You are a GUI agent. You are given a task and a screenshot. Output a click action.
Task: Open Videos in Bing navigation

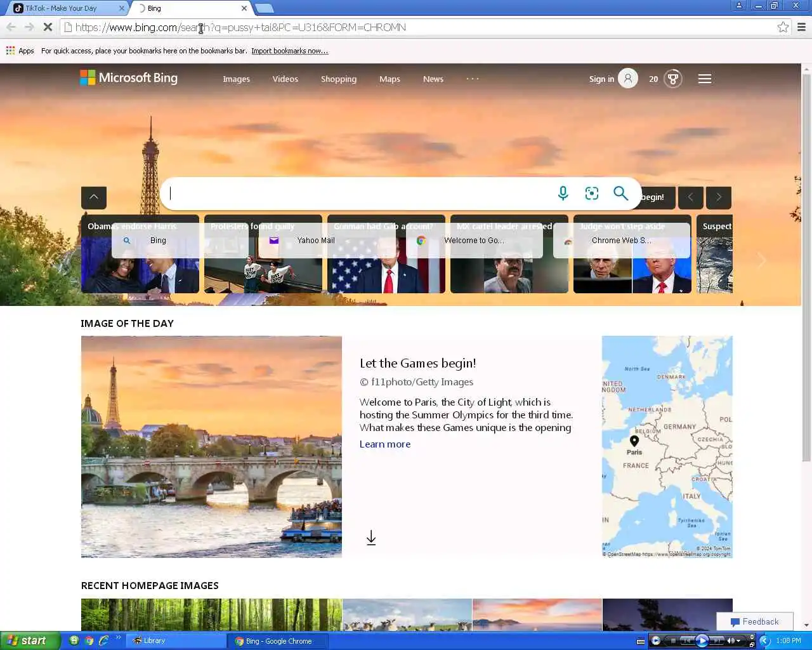[x=285, y=79]
